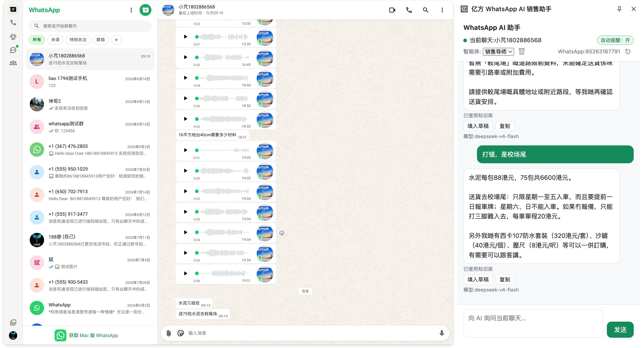The width and height of the screenshot is (644, 348).
Task: Open chat with 坤哥2
Action: (90, 104)
